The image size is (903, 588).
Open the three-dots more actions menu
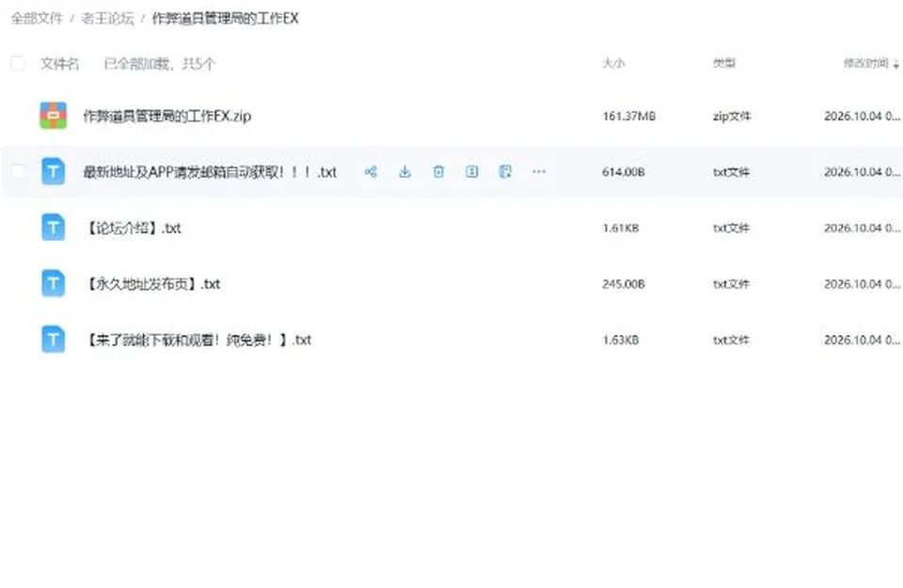(539, 171)
